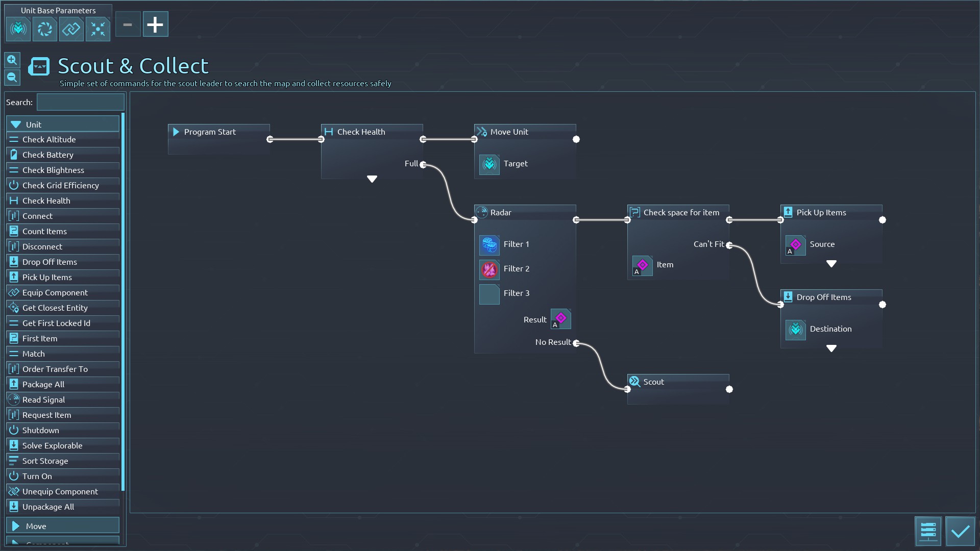This screenshot has height=551, width=980.
Task: Expand the Move category in sidebar
Action: (x=62, y=526)
